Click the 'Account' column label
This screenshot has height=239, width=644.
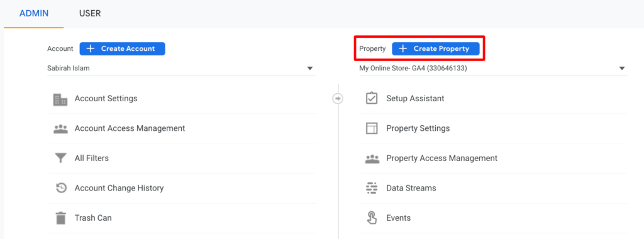(60, 48)
